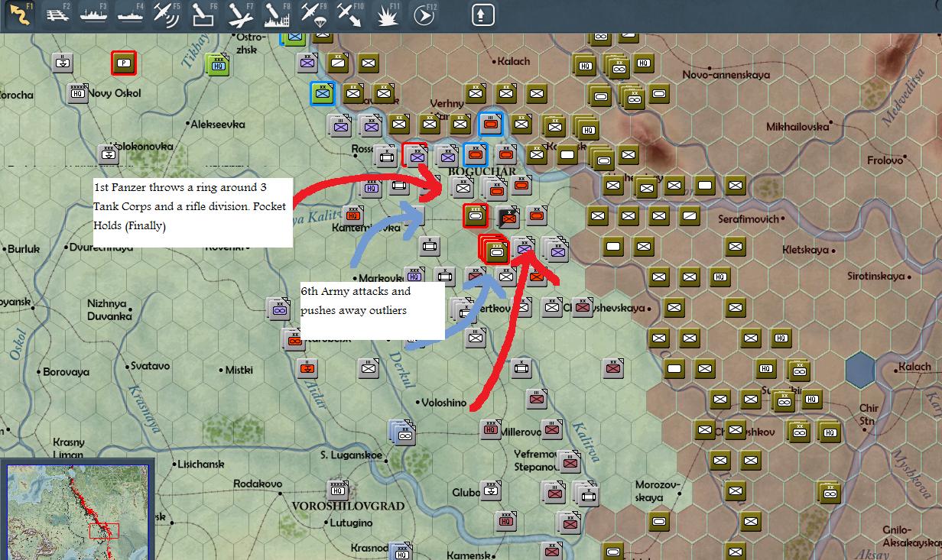Select the blue-bordered red armor III counter

tap(490, 124)
